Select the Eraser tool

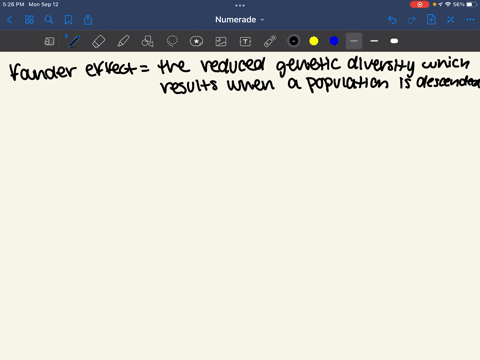pos(99,41)
